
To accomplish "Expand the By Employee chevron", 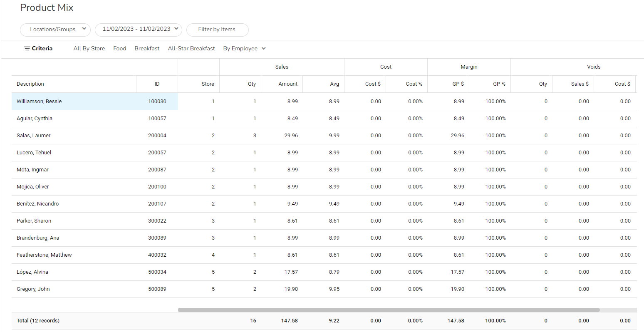I will 264,49.
